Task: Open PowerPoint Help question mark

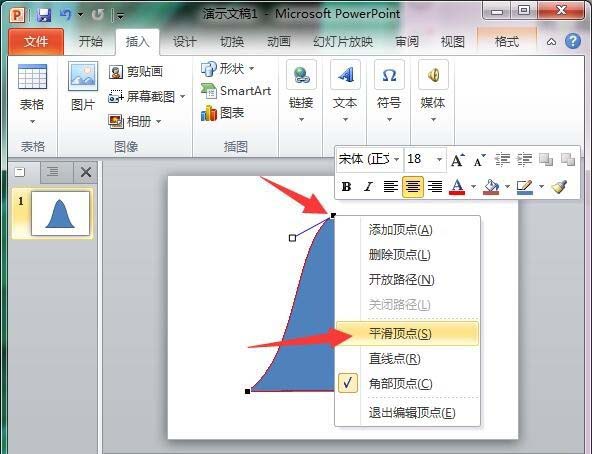Action: (573, 41)
